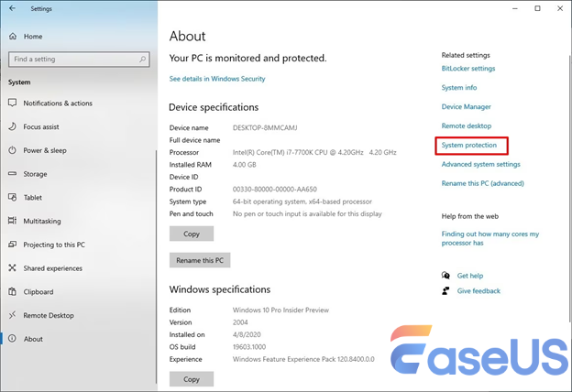Viewport: 572px width, 392px height.
Task: Open the System info link
Action: [x=459, y=88]
